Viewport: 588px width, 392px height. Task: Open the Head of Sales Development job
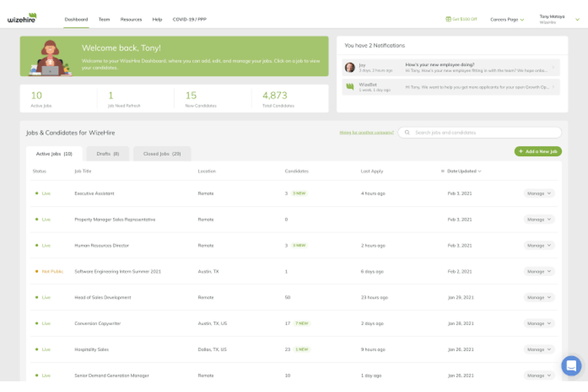103,297
